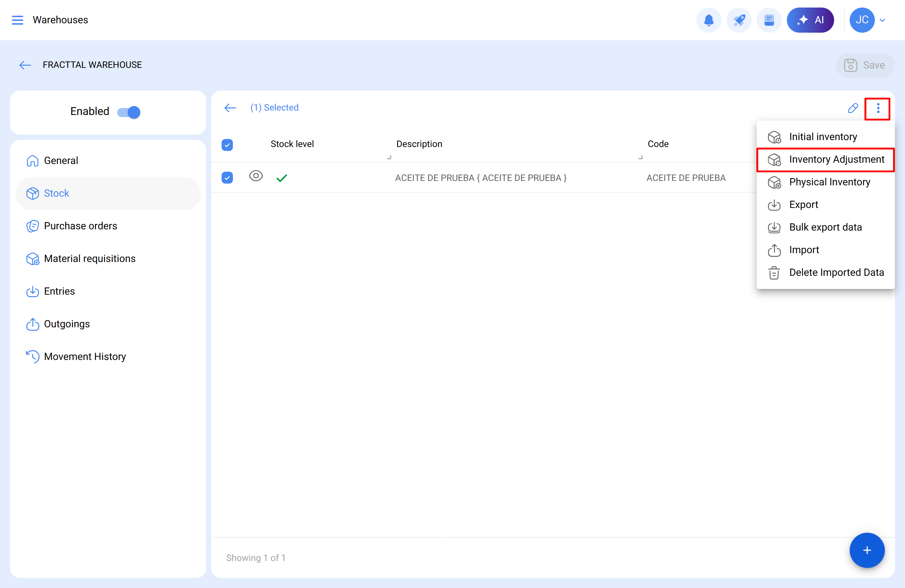Click the blue plus add button
This screenshot has height=588, width=905.
(867, 550)
